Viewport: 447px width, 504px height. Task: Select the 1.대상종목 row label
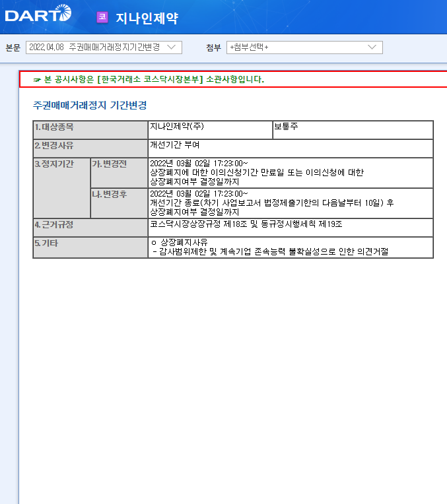(90, 130)
